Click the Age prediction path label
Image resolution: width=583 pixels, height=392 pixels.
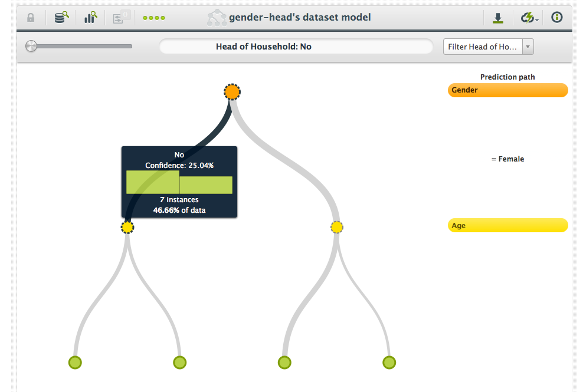pyautogui.click(x=507, y=226)
